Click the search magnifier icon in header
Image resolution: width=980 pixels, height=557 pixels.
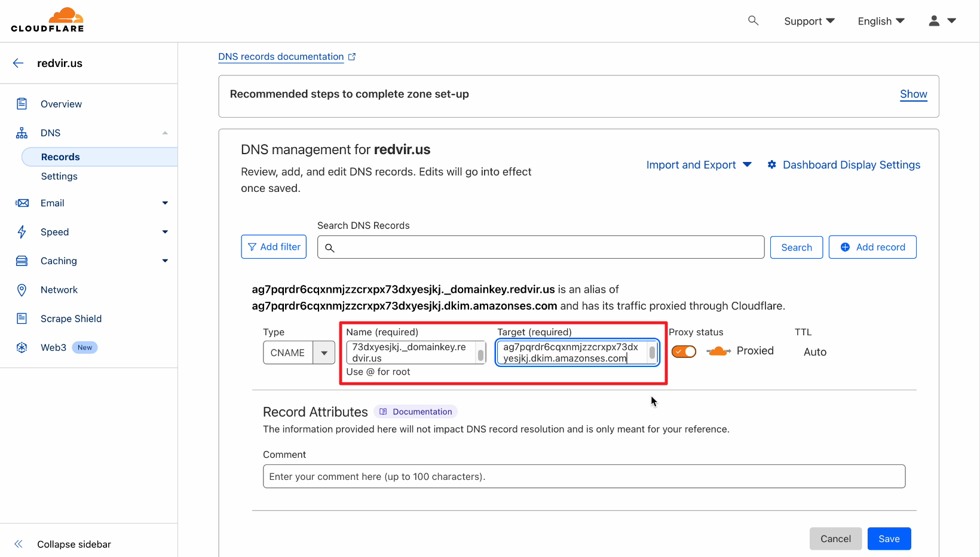click(x=753, y=21)
